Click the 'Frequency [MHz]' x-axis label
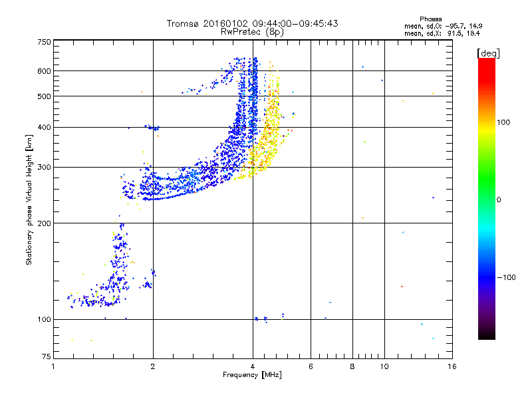The width and height of the screenshot is (532, 399). pyautogui.click(x=252, y=375)
